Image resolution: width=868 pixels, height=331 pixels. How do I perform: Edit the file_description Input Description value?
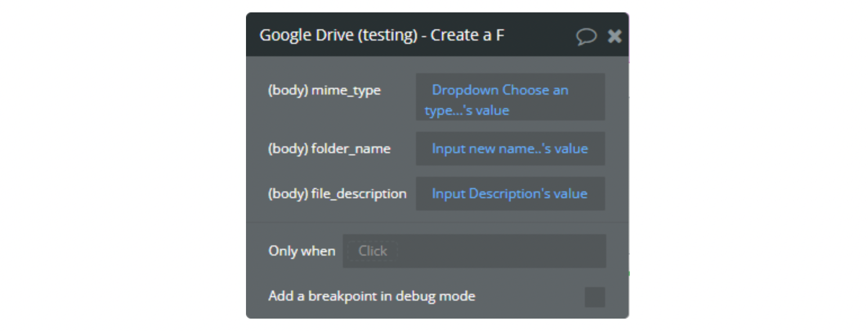[x=510, y=194]
